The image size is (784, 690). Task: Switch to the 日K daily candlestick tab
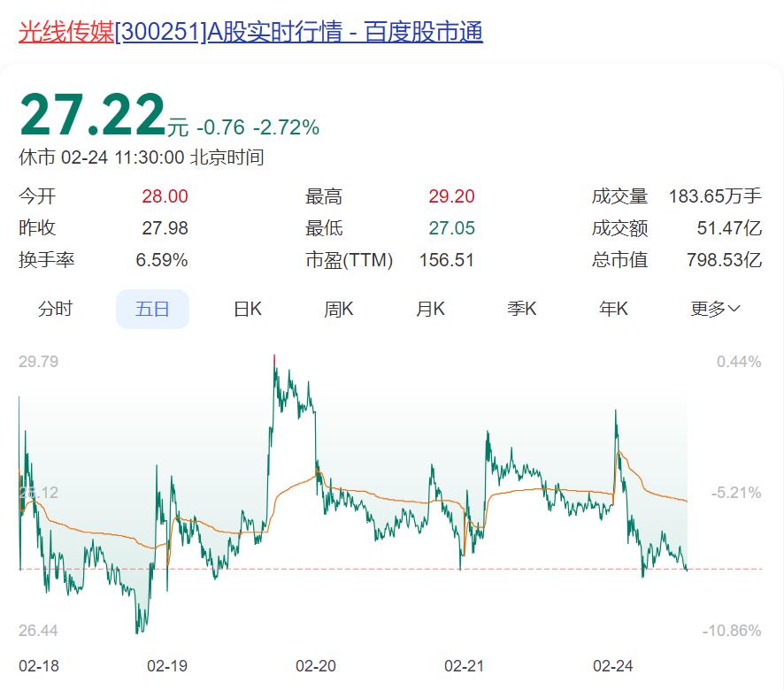tap(246, 309)
